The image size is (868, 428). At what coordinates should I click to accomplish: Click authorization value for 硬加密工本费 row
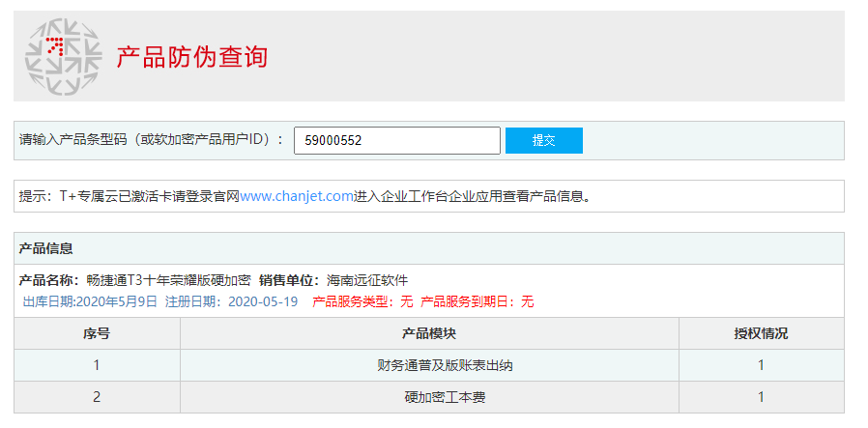coord(761,396)
